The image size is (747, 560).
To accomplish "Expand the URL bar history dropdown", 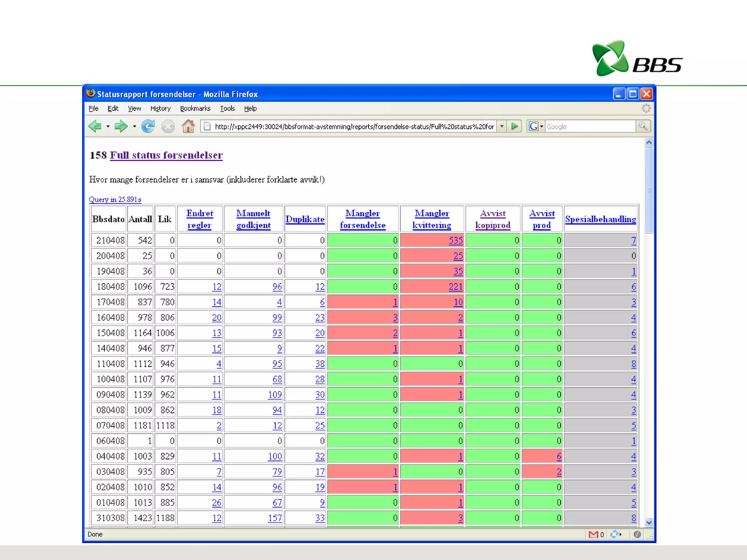I will [x=502, y=127].
